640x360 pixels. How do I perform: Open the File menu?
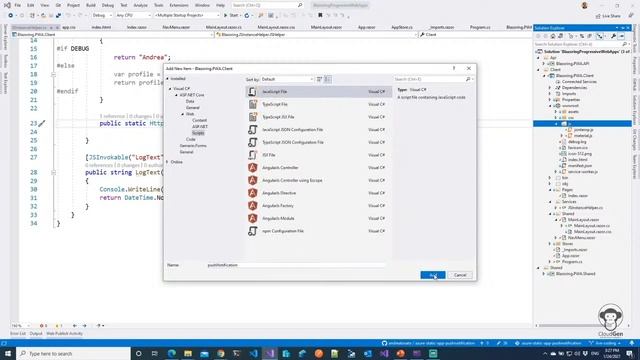[18, 5]
